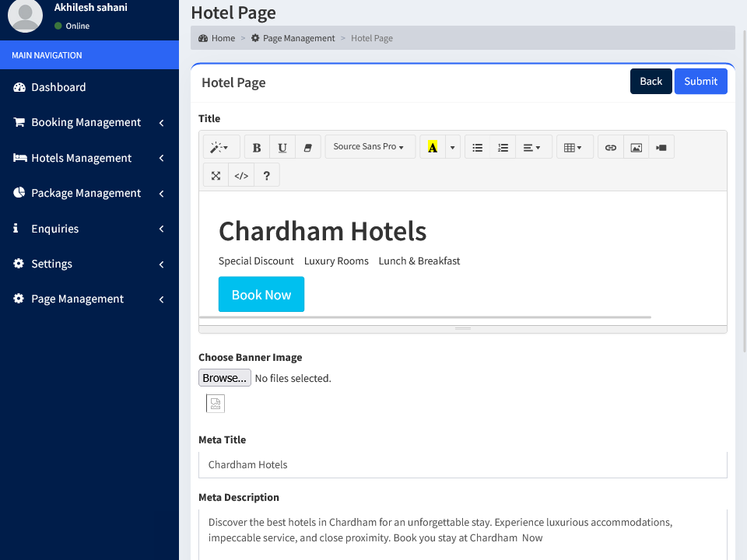747x560 pixels.
Task: Open Dashboard from the sidebar
Action: click(58, 87)
